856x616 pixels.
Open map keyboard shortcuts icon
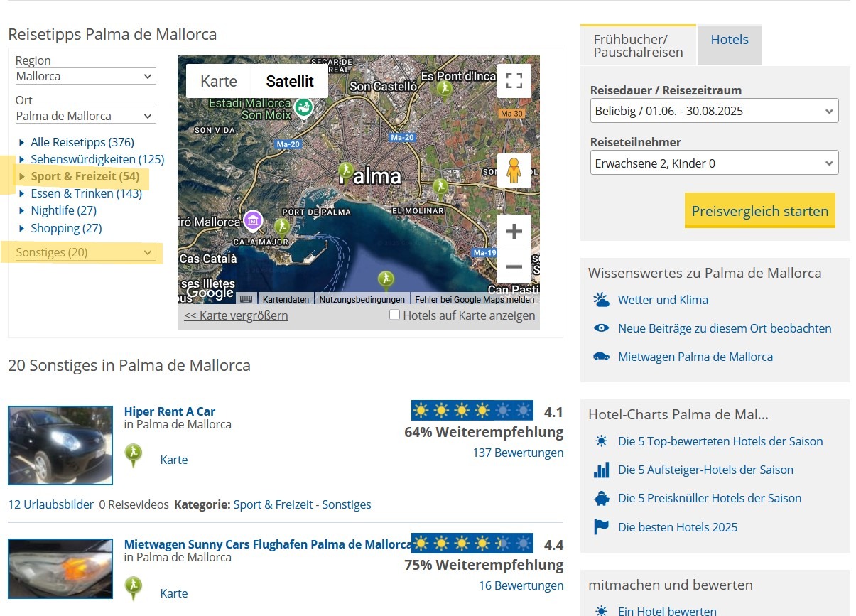pyautogui.click(x=246, y=299)
